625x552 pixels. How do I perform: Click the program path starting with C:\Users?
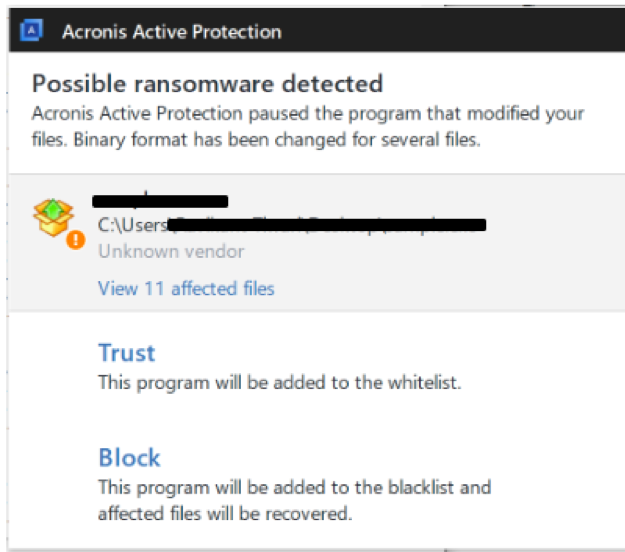coord(290,225)
